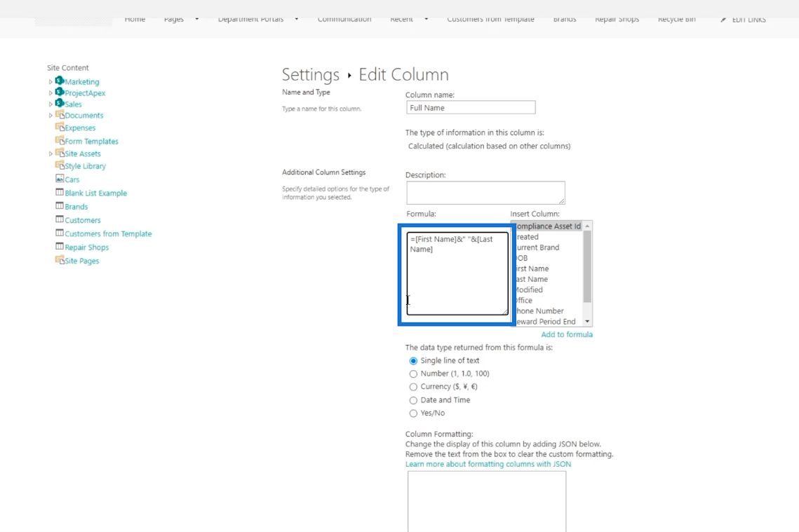
Task: Click the Cars picture library icon
Action: 60,179
